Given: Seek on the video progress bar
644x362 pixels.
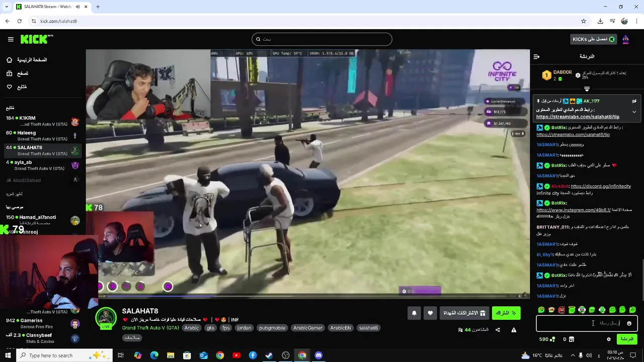Looking at the screenshot, I should 307,297.
